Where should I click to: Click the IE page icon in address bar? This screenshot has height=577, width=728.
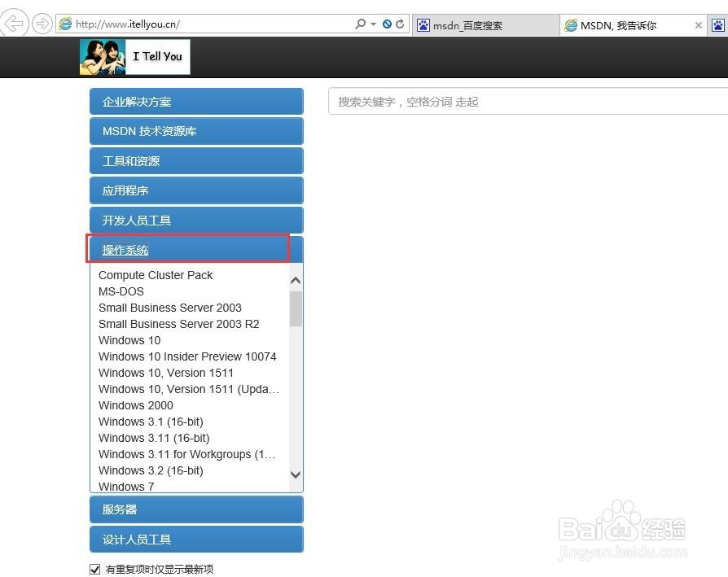pos(65,24)
